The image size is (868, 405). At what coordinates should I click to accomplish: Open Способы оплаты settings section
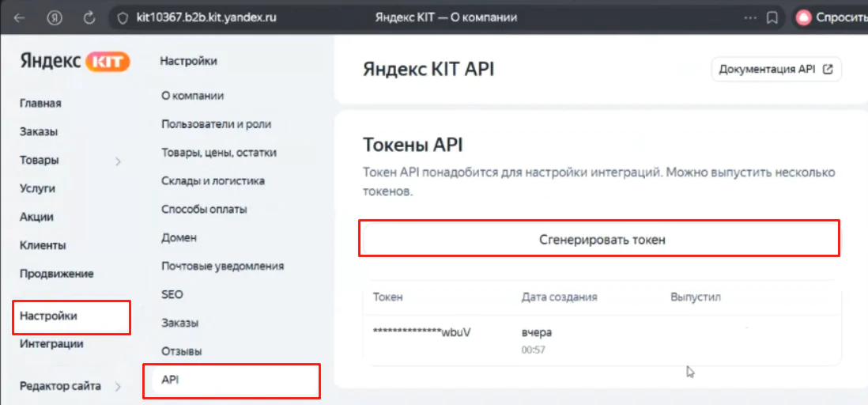tap(204, 210)
